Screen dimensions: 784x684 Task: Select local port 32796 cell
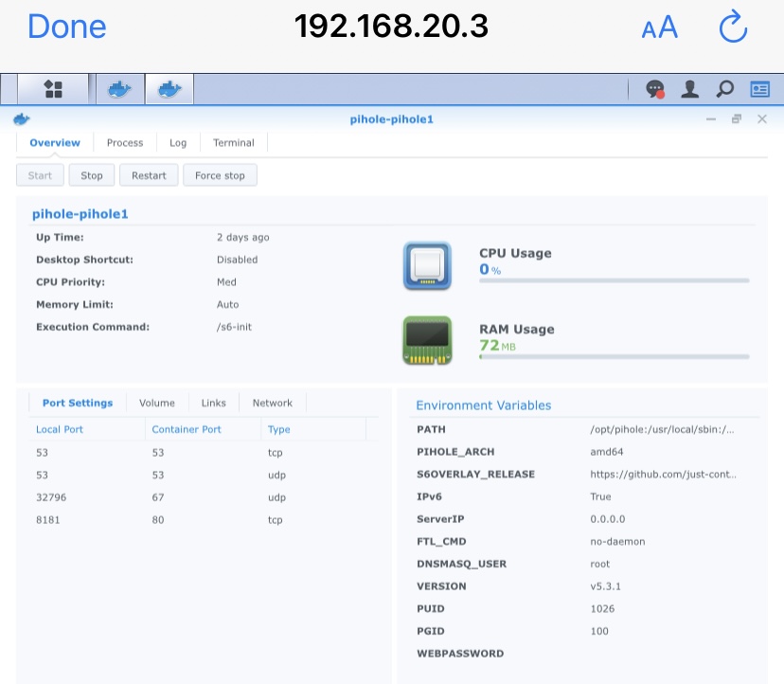click(x=51, y=497)
